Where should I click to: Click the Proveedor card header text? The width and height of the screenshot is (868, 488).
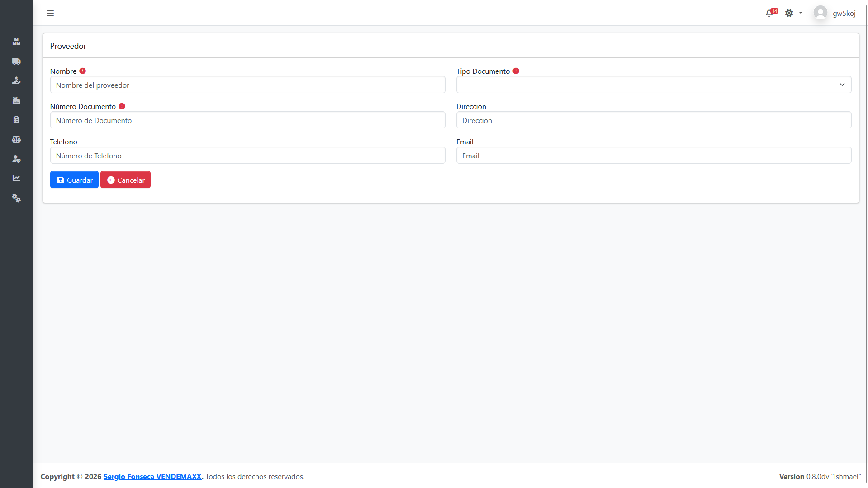pyautogui.click(x=68, y=46)
